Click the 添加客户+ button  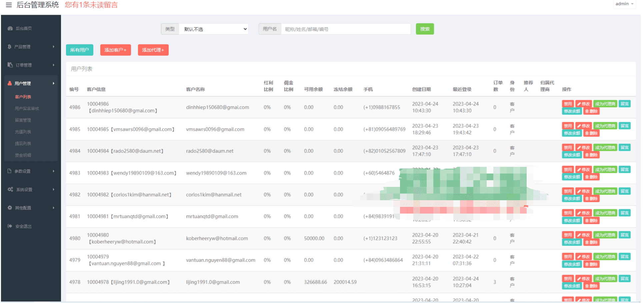tap(115, 50)
